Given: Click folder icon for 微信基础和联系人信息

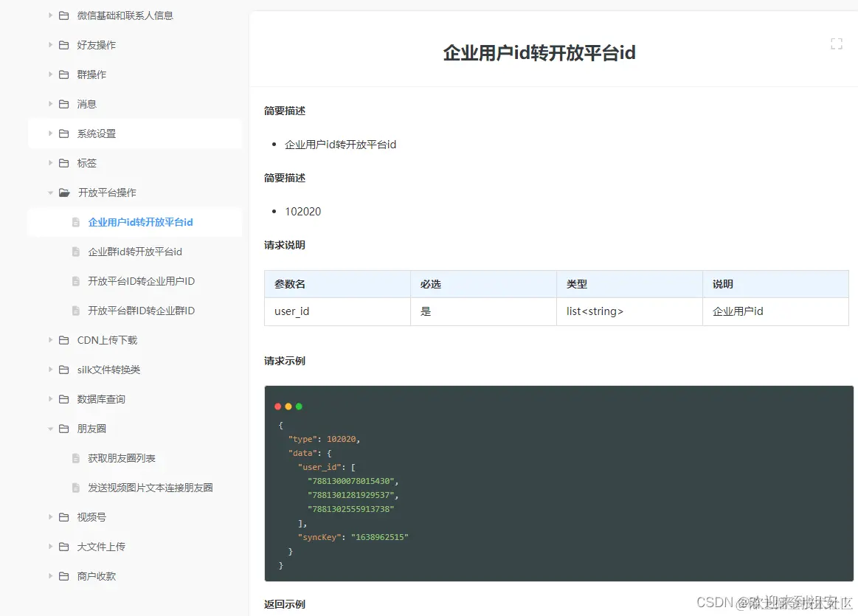Looking at the screenshot, I should [x=64, y=15].
